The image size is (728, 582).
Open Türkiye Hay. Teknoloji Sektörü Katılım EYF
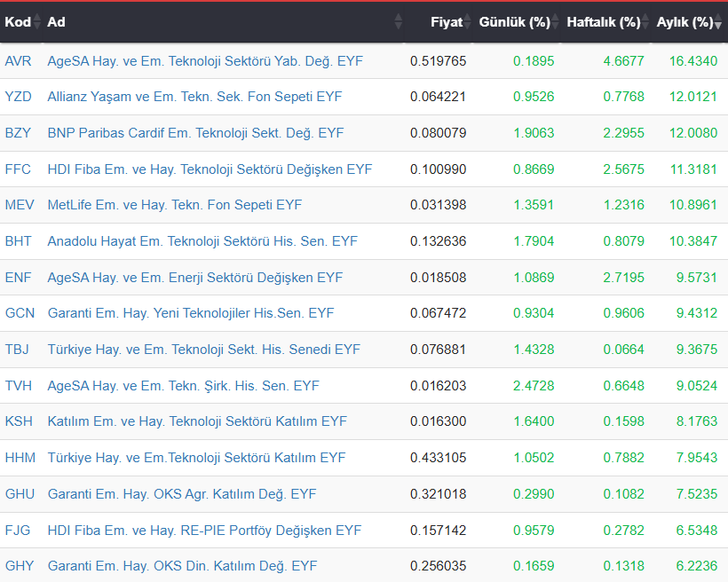(x=196, y=458)
